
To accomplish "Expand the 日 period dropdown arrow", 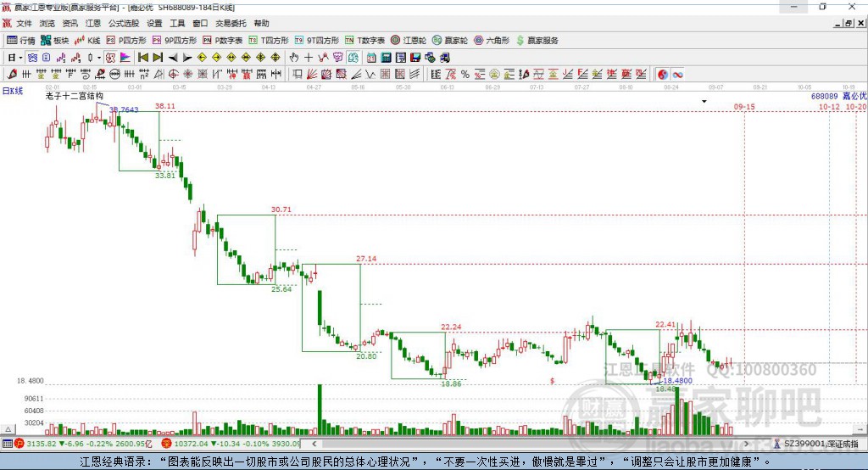I will [20, 58].
